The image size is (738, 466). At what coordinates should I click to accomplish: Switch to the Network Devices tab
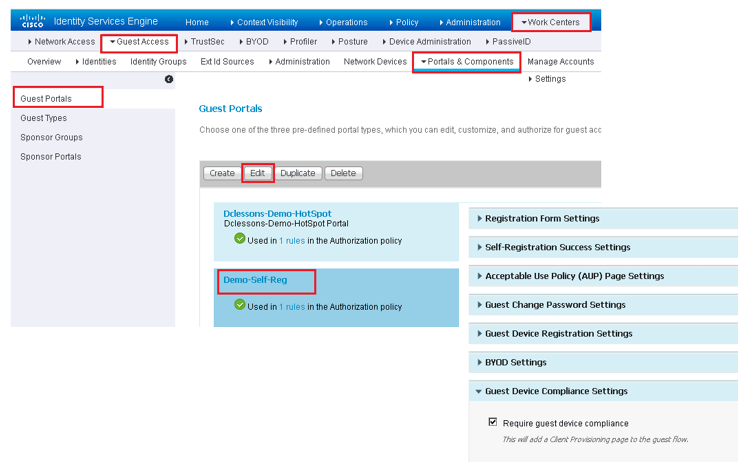click(375, 61)
